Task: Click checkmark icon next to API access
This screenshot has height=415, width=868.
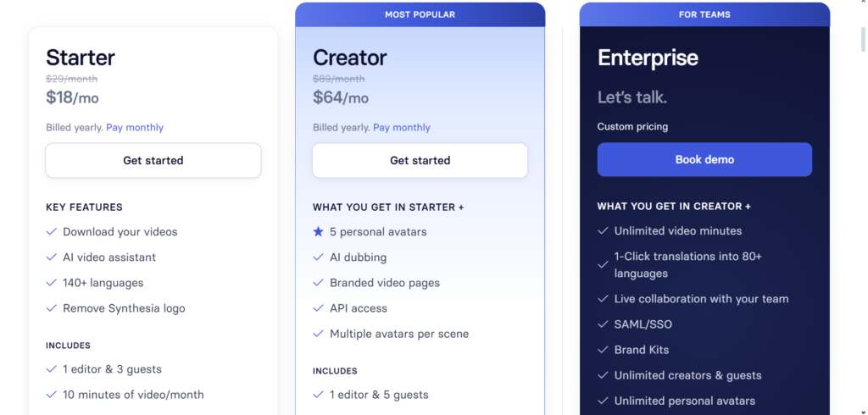Action: tap(318, 308)
